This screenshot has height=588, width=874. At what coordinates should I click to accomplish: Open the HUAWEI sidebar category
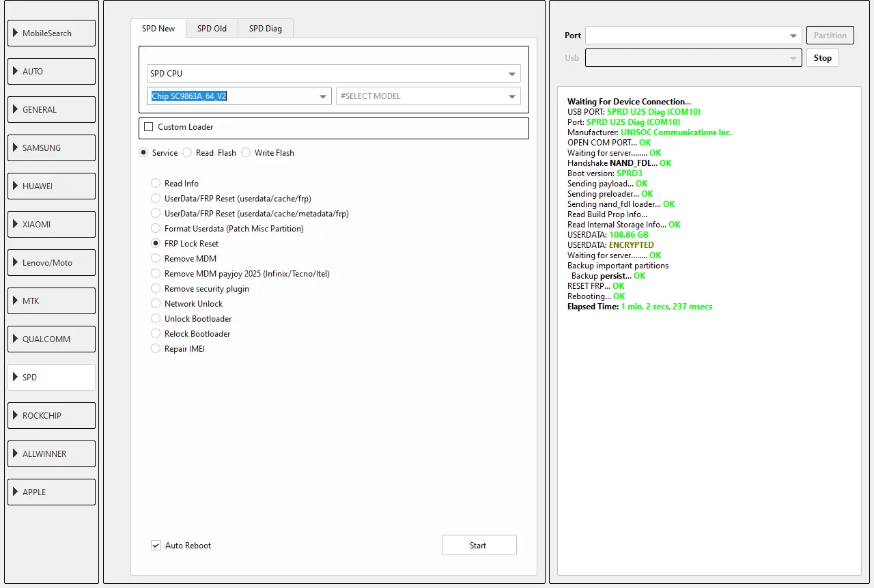51,186
